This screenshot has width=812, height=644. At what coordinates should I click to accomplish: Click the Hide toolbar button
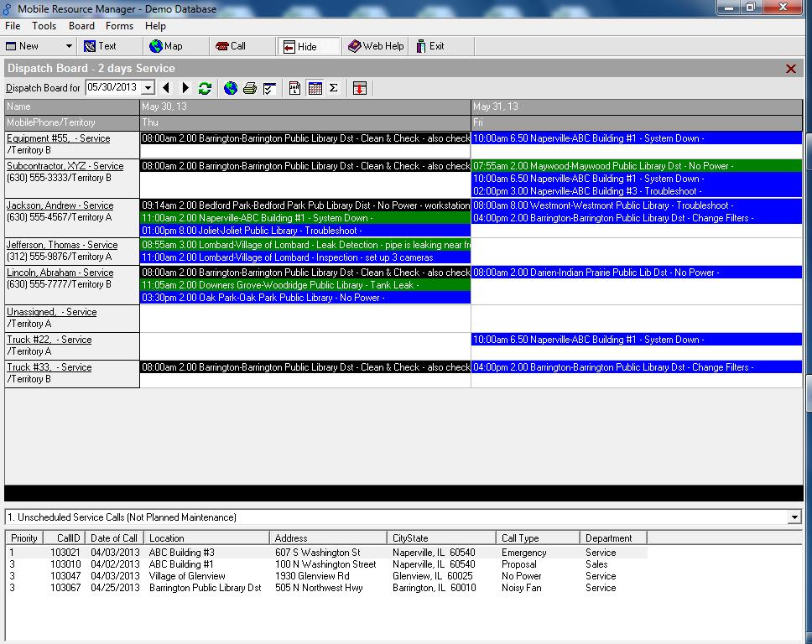click(308, 47)
